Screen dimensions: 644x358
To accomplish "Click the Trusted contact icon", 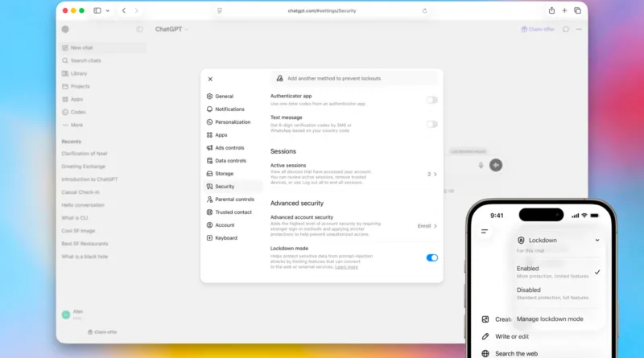I will click(209, 212).
